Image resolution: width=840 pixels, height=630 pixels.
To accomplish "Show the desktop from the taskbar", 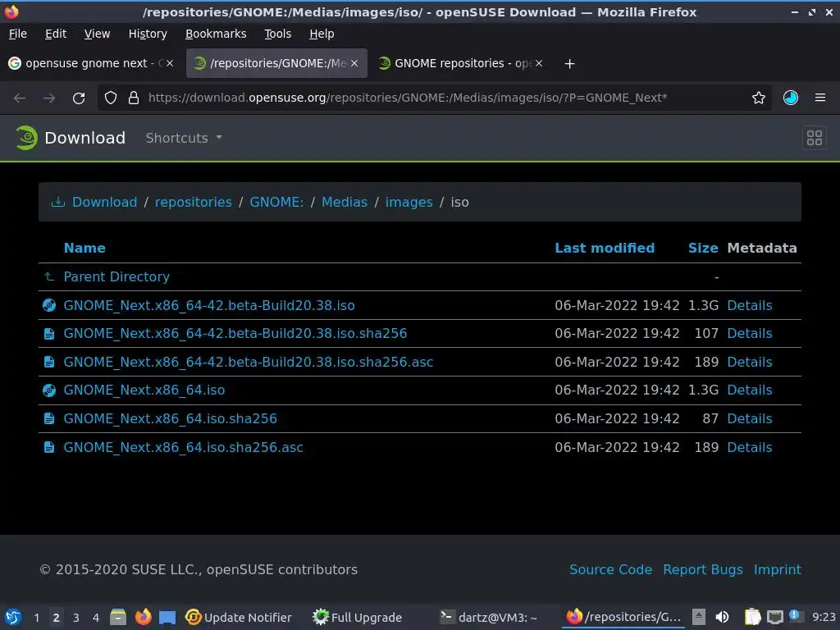I will [167, 617].
